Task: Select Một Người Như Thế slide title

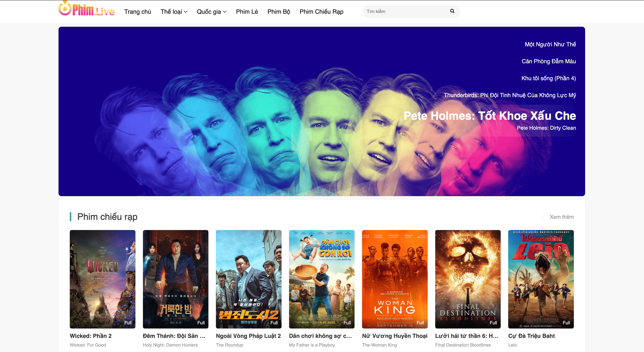Action: tap(550, 45)
